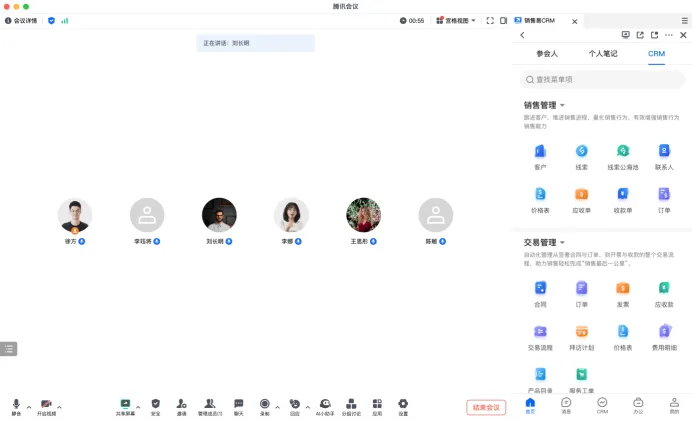Viewport: 692px width, 421px height.
Task: Open the 发票 invoice icon
Action: (x=622, y=289)
